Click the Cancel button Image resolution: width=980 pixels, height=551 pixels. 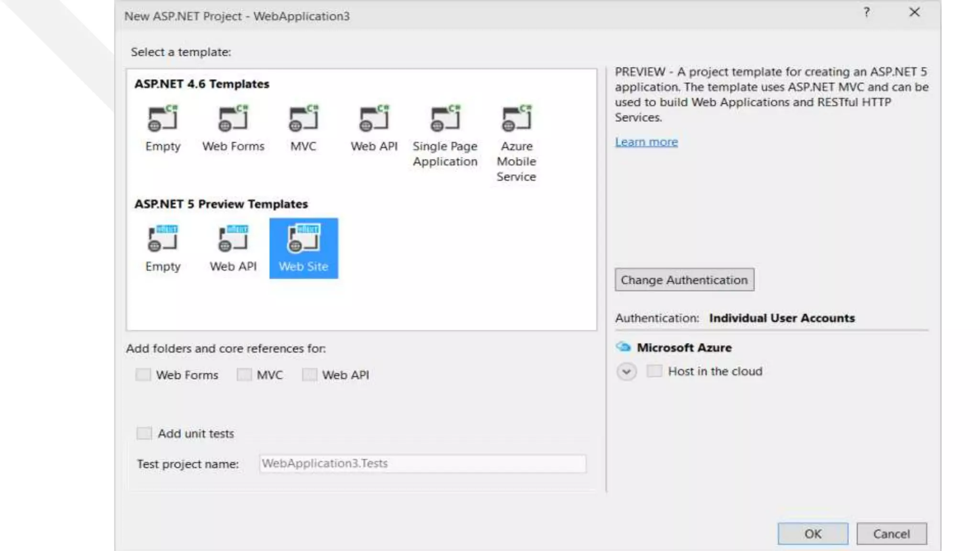point(891,534)
